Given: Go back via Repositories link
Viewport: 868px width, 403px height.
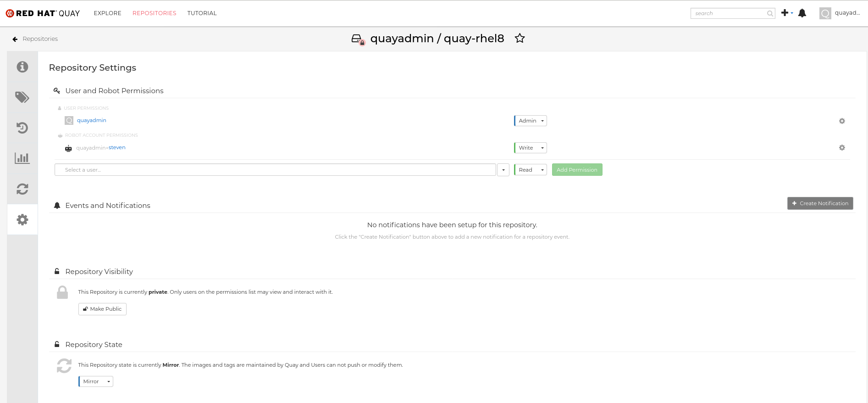Looking at the screenshot, I should pos(40,39).
